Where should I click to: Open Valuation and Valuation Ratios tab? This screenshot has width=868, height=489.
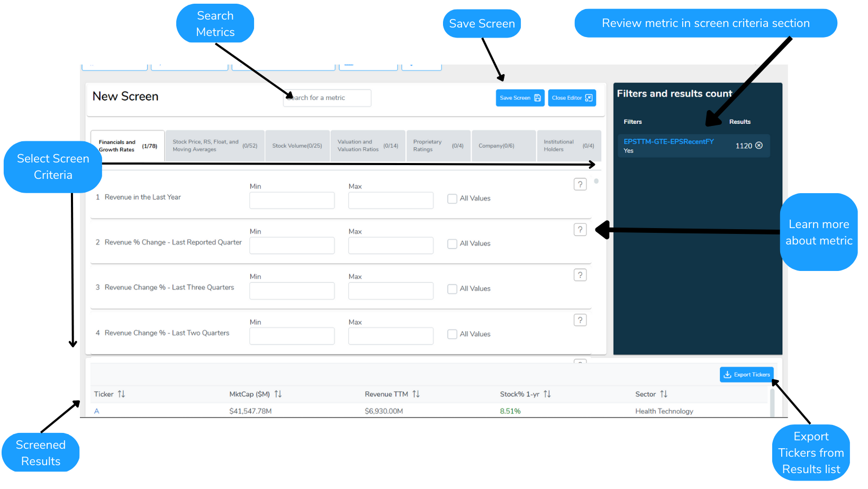click(x=368, y=146)
